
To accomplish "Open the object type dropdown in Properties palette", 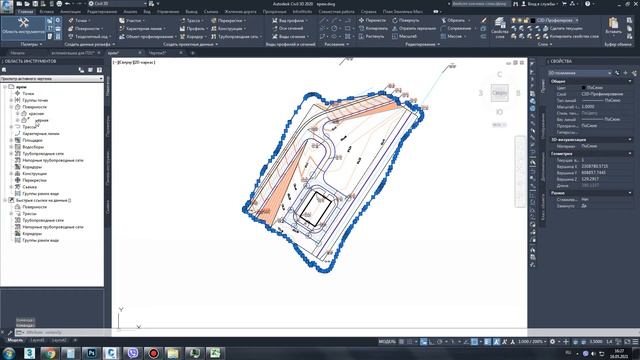I will pyautogui.click(x=579, y=73).
